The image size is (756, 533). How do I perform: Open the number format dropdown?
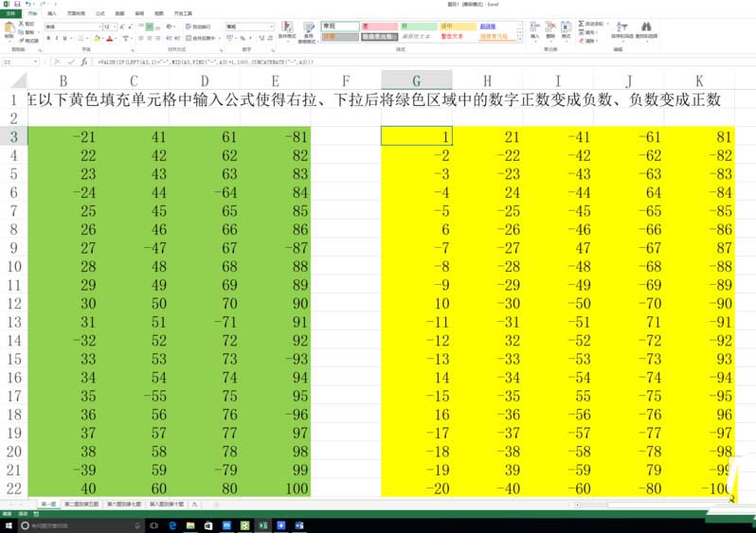[x=272, y=27]
